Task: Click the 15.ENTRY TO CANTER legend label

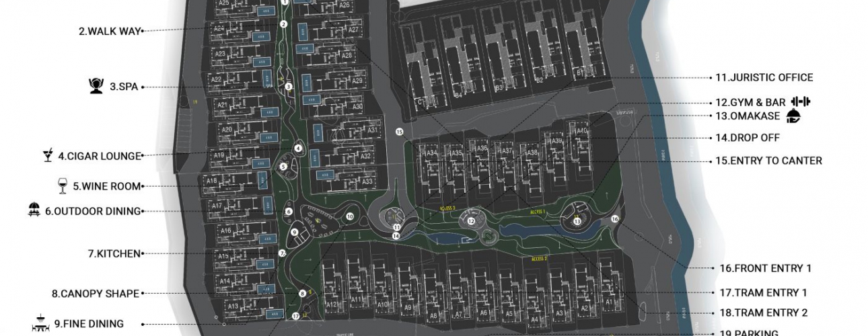Action: coord(768,161)
